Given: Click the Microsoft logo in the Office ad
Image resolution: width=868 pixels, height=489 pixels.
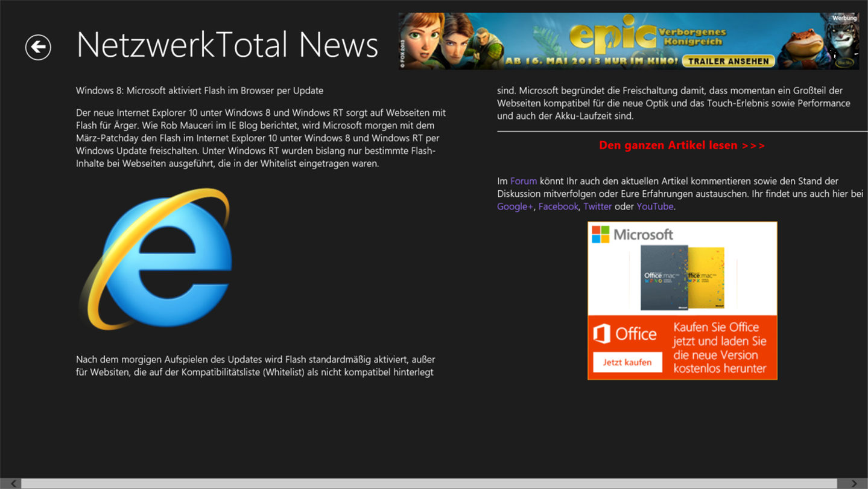Looking at the screenshot, I should 632,234.
